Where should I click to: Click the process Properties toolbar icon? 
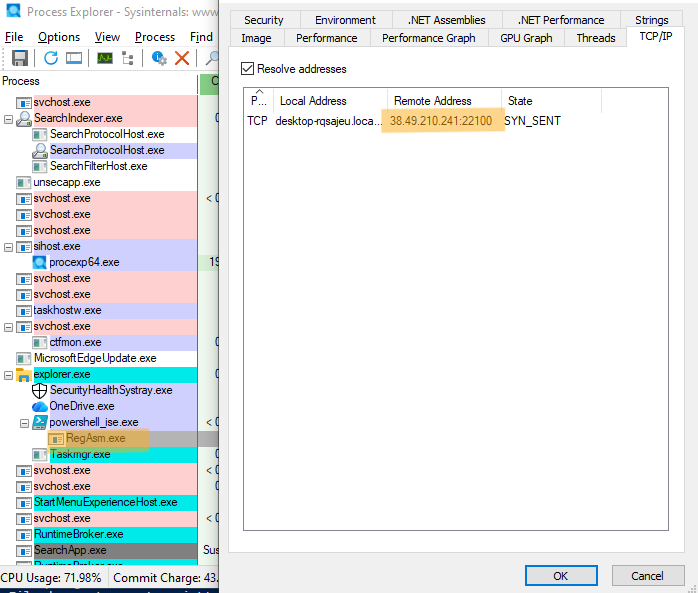[x=159, y=58]
